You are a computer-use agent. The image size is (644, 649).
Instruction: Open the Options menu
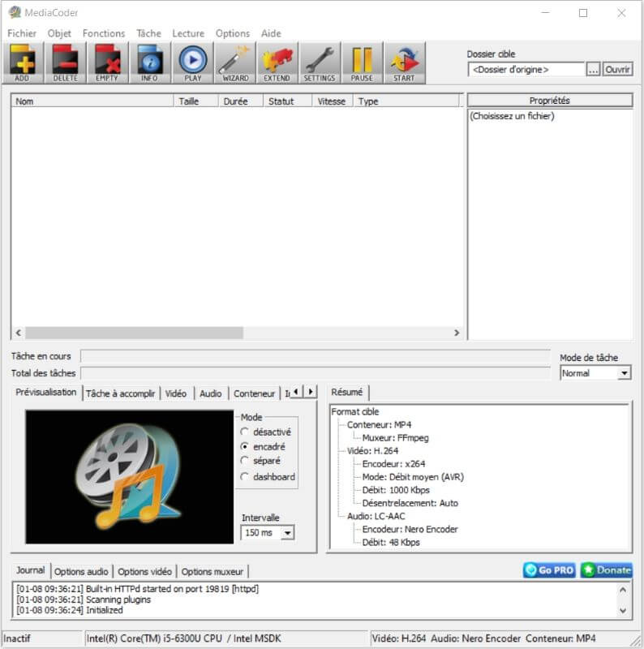tap(233, 33)
